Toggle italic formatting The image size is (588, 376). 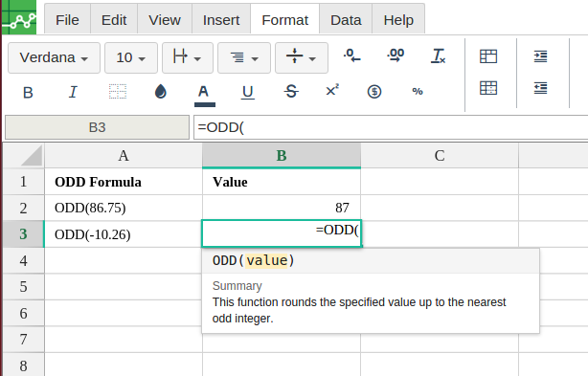73,92
